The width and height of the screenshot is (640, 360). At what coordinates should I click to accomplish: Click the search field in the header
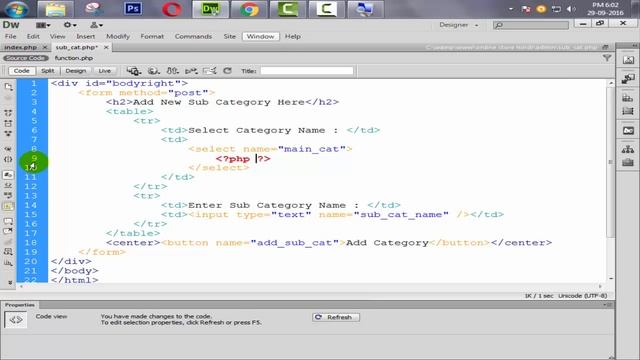pyautogui.click(x=531, y=25)
